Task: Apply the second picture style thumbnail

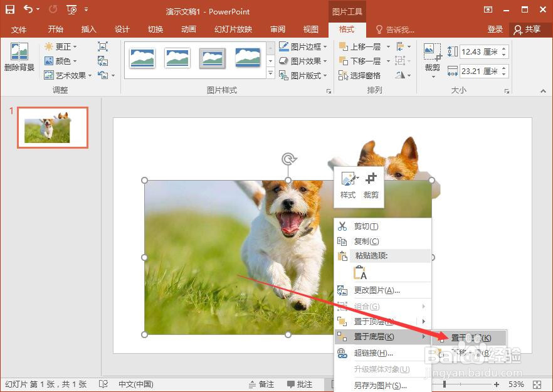Action: tap(177, 58)
